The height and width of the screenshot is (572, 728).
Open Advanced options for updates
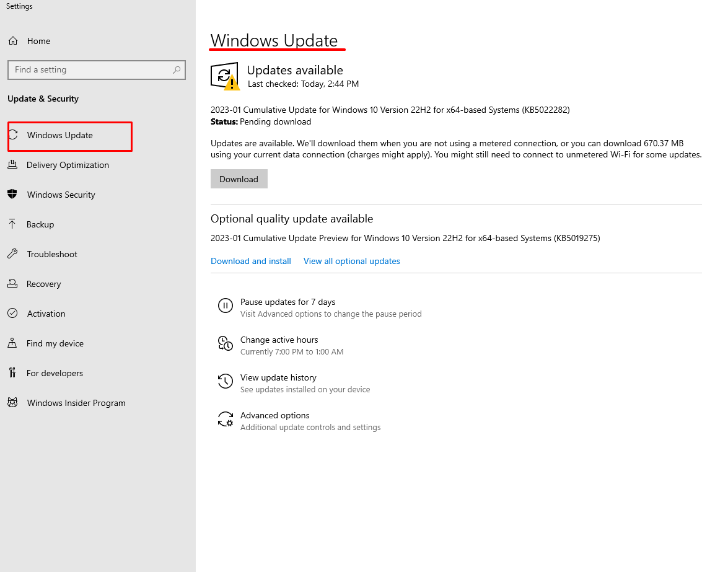click(x=275, y=415)
